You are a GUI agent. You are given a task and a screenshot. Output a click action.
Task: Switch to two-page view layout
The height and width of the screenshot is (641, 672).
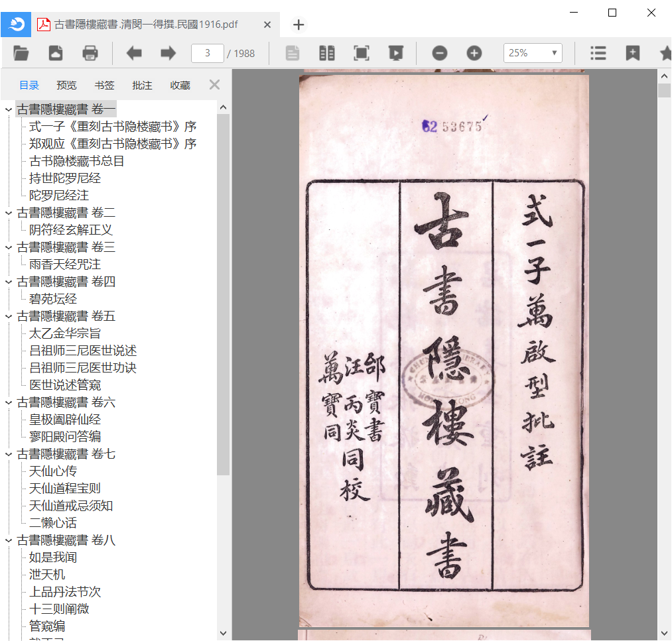click(327, 53)
